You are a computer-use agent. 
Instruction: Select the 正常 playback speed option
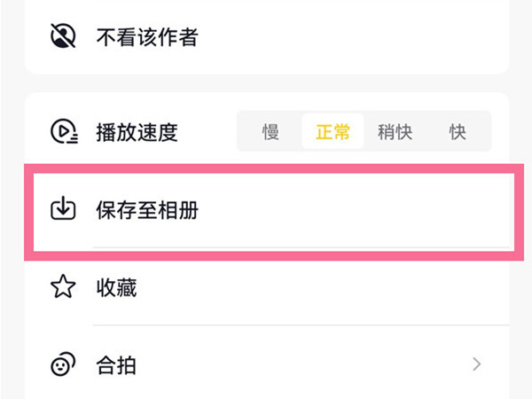click(332, 132)
